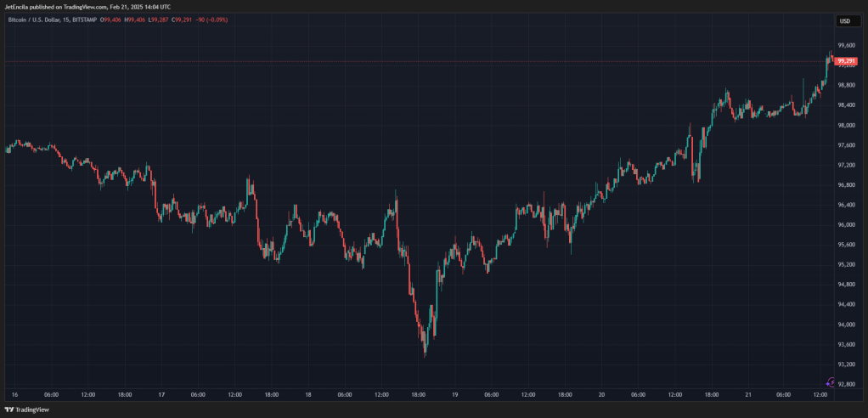
Task: Click the O99,406 open value in legend
Action: click(x=110, y=20)
